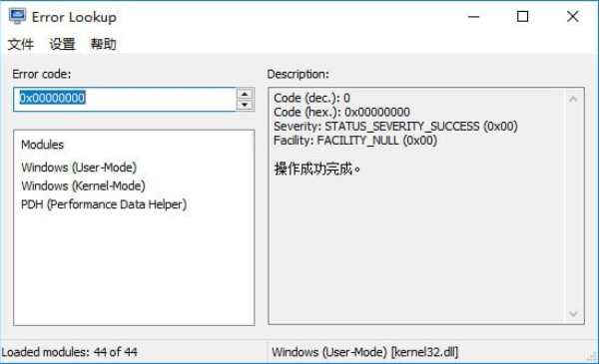
Task: Select PDH (Performance Data Helper) module
Action: tap(104, 204)
